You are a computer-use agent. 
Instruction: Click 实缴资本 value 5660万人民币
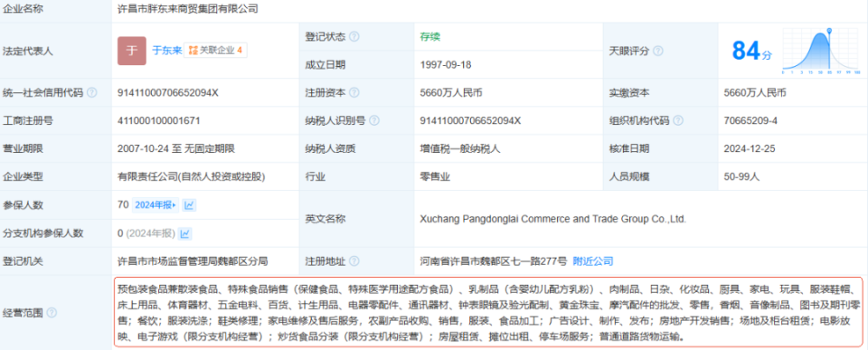(x=755, y=92)
